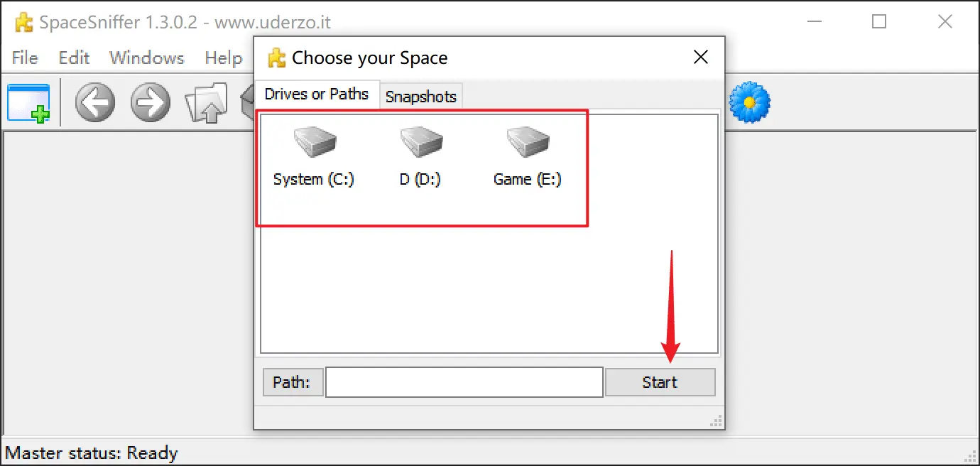Switch to the Snapshots tab
The image size is (980, 466).
click(420, 97)
